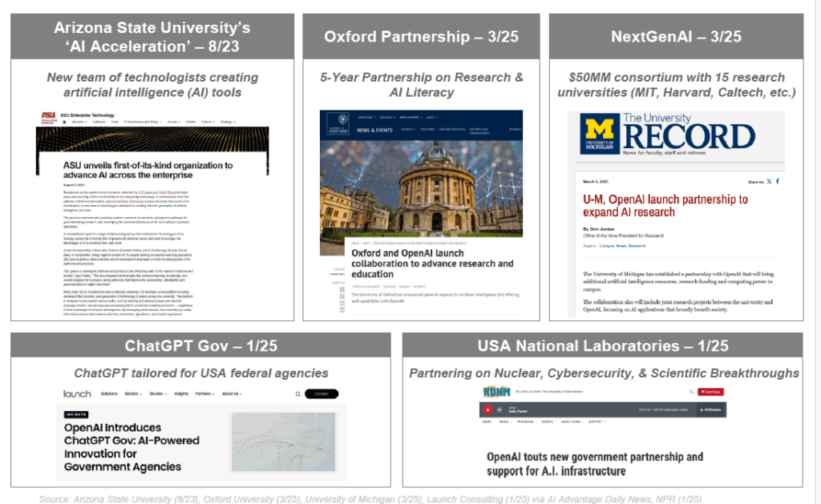
Task: Click the "USA National Laboratories – 1/25" title
Action: click(x=603, y=346)
